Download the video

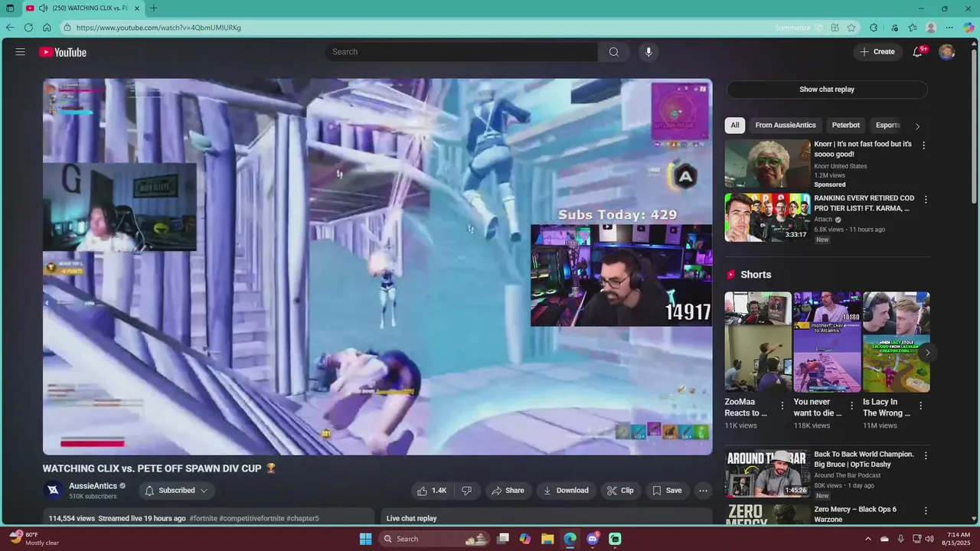click(566, 491)
